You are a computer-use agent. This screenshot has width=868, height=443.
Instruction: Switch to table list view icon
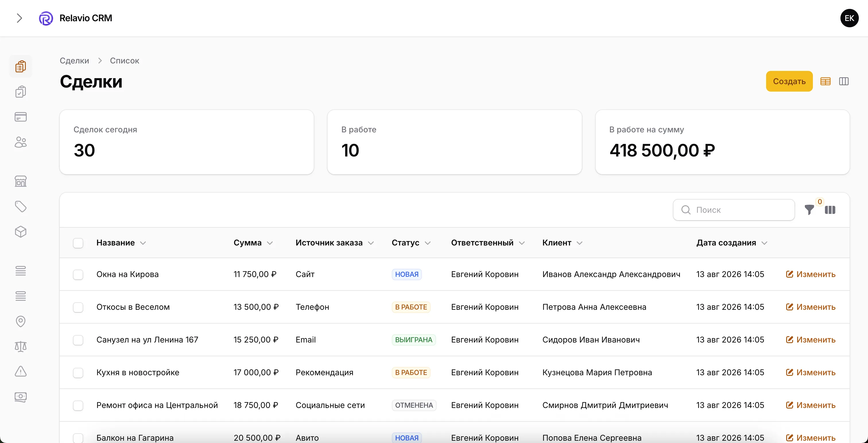tap(825, 81)
